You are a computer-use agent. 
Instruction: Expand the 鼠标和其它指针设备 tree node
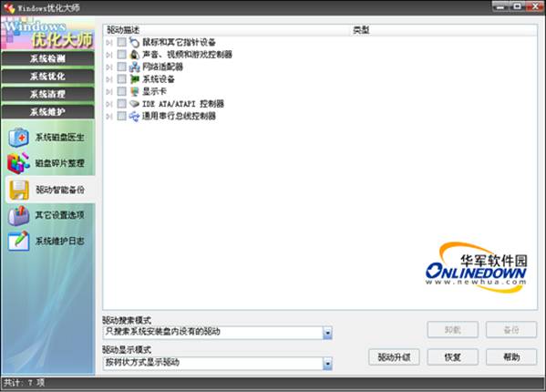109,43
